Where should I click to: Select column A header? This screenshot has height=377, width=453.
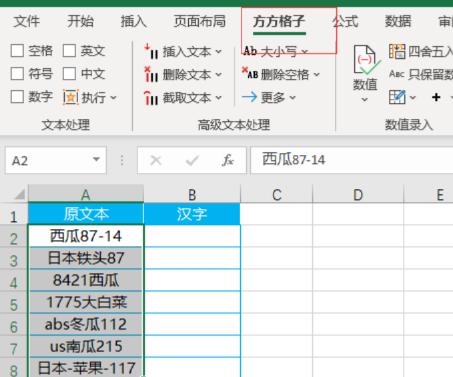[x=86, y=194]
